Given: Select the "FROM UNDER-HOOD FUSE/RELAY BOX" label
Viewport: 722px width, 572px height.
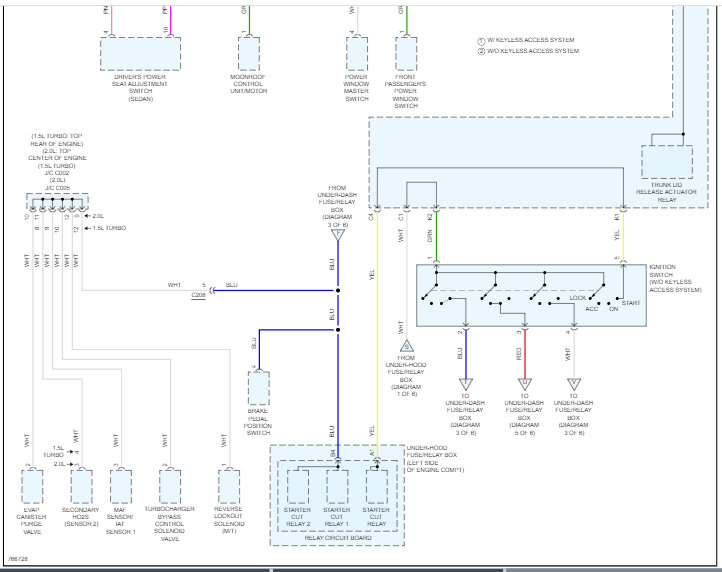Looking at the screenshot, I should tap(406, 376).
